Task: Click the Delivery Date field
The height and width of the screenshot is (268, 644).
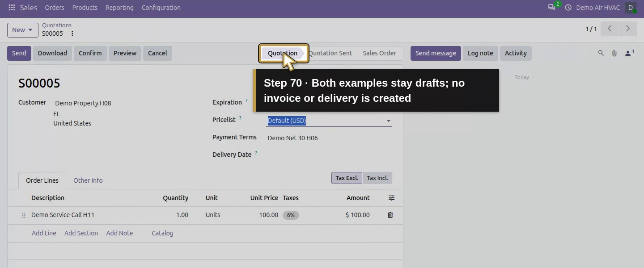Action: [x=329, y=155]
